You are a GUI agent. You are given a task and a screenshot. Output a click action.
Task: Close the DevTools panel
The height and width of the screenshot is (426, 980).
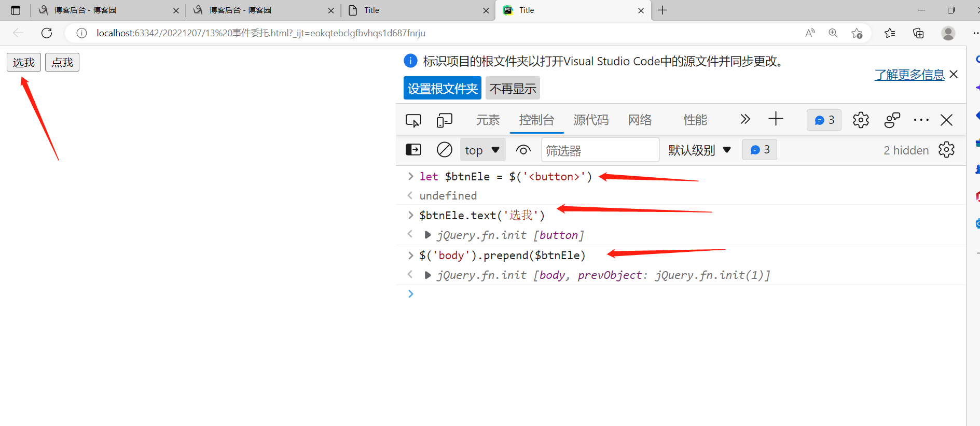pyautogui.click(x=946, y=120)
